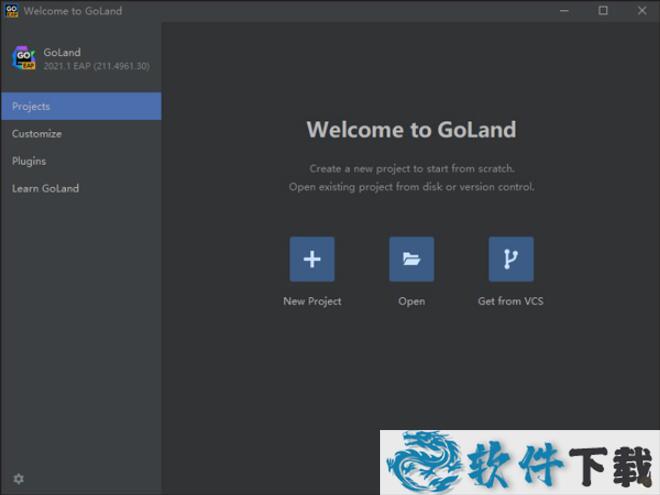Click the "New Project" text label
The height and width of the screenshot is (495, 660).
click(312, 301)
